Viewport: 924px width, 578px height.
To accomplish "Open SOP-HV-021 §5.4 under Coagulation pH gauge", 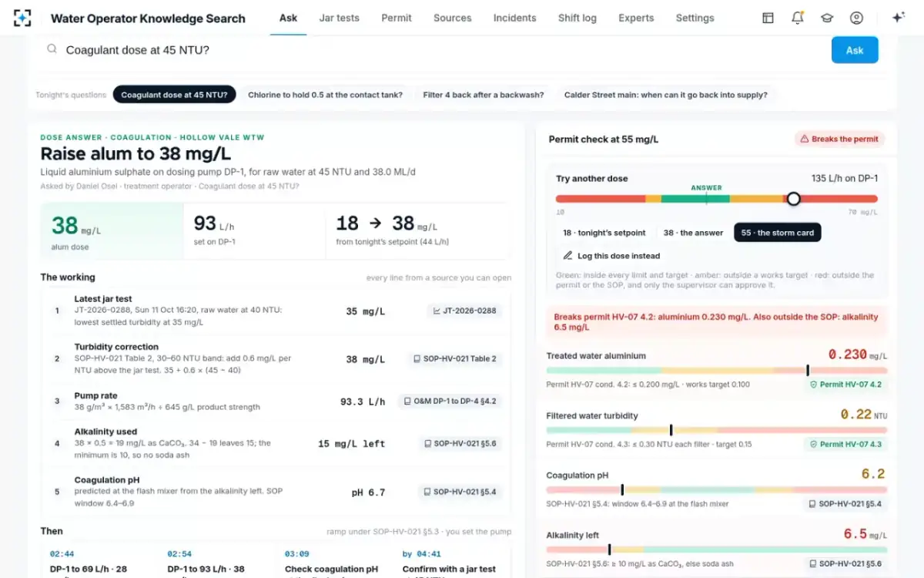I will tap(845, 504).
